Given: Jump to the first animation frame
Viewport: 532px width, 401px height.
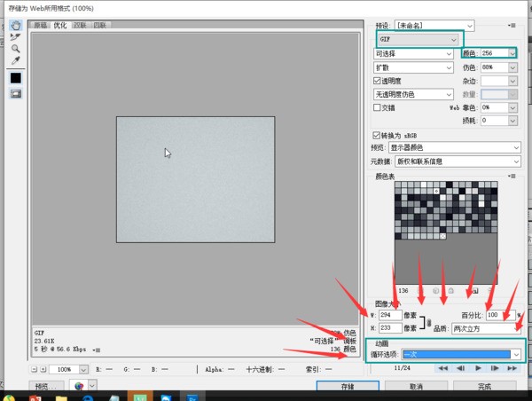Looking at the screenshot, I should click(445, 367).
